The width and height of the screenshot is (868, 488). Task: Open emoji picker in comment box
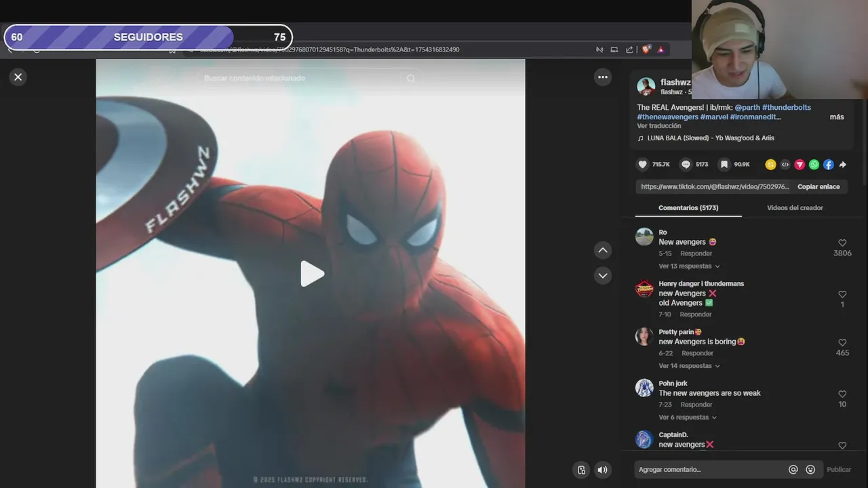coord(810,470)
